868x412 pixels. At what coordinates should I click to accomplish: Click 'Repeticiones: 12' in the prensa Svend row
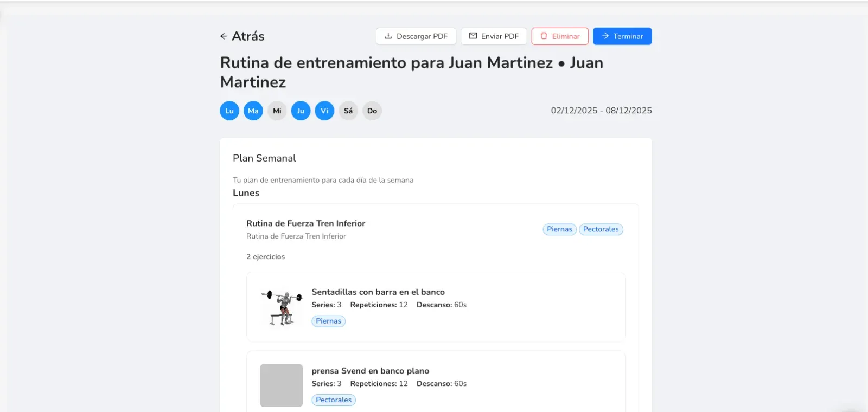tap(379, 384)
